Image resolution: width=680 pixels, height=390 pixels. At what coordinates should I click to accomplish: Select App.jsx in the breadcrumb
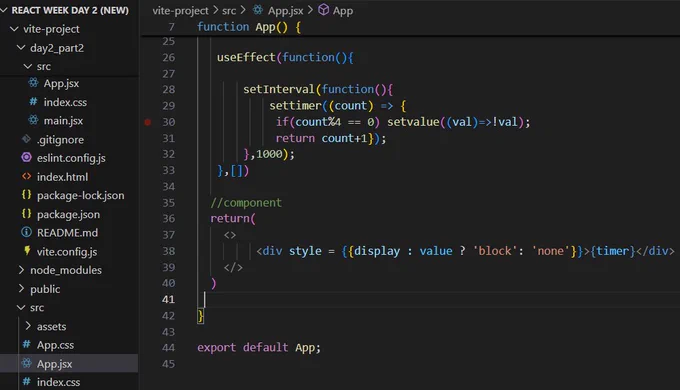pyautogui.click(x=285, y=11)
